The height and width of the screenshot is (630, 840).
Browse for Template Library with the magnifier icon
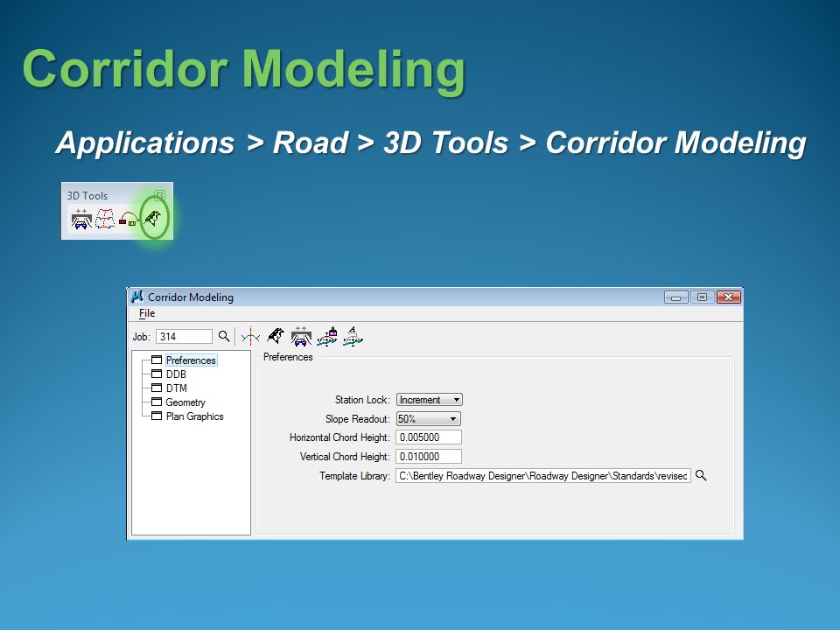[x=701, y=476]
